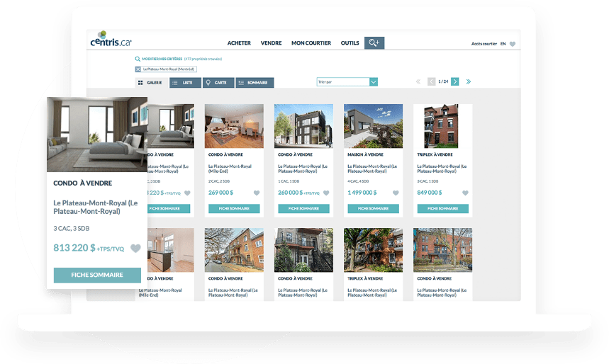
Task: Click the 813 220 $ price on enlarged card
Action: [74, 248]
